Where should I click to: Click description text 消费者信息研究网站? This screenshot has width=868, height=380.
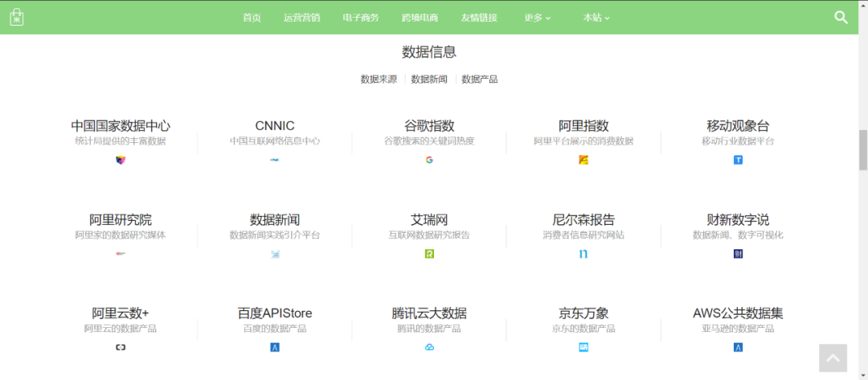583,235
